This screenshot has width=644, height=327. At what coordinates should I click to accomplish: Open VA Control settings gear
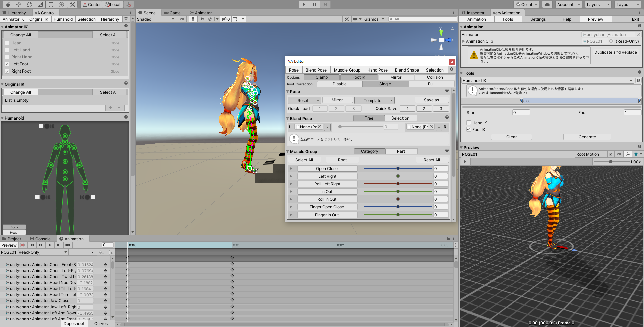[x=126, y=19]
